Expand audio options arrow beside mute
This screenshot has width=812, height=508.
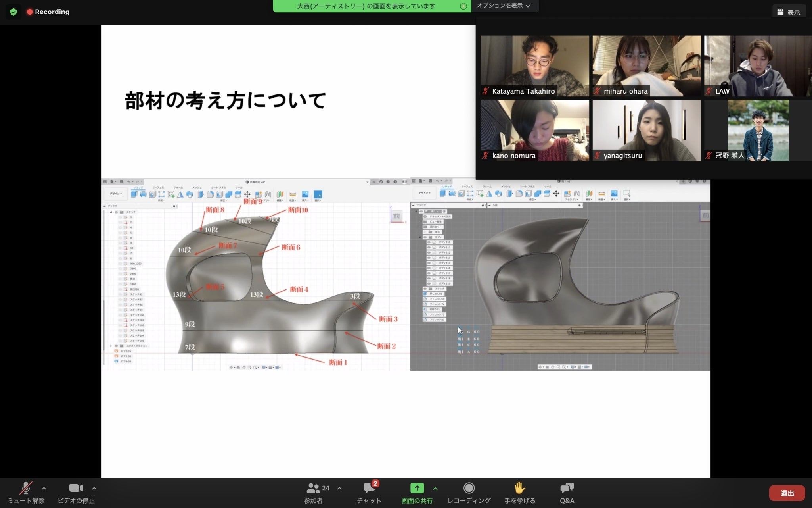44,488
